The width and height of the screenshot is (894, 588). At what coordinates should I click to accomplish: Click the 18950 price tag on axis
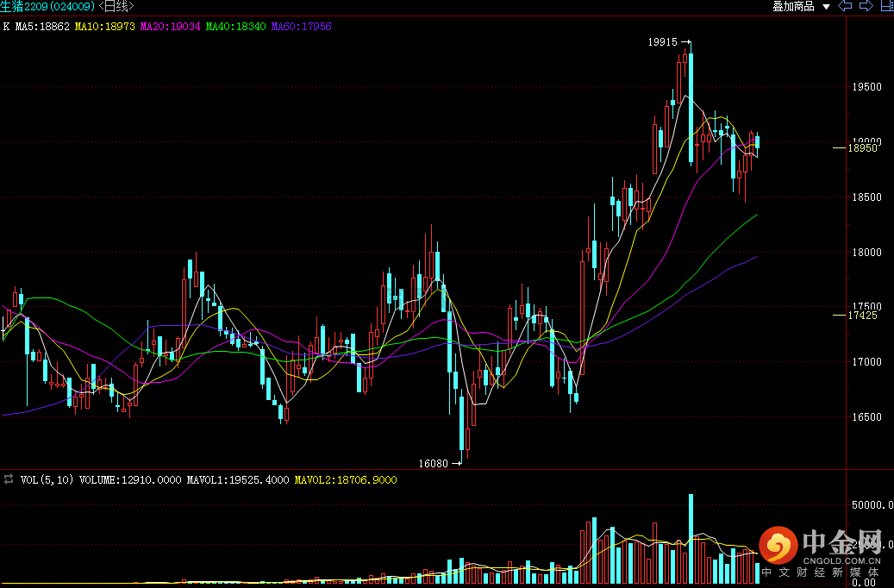click(x=863, y=148)
